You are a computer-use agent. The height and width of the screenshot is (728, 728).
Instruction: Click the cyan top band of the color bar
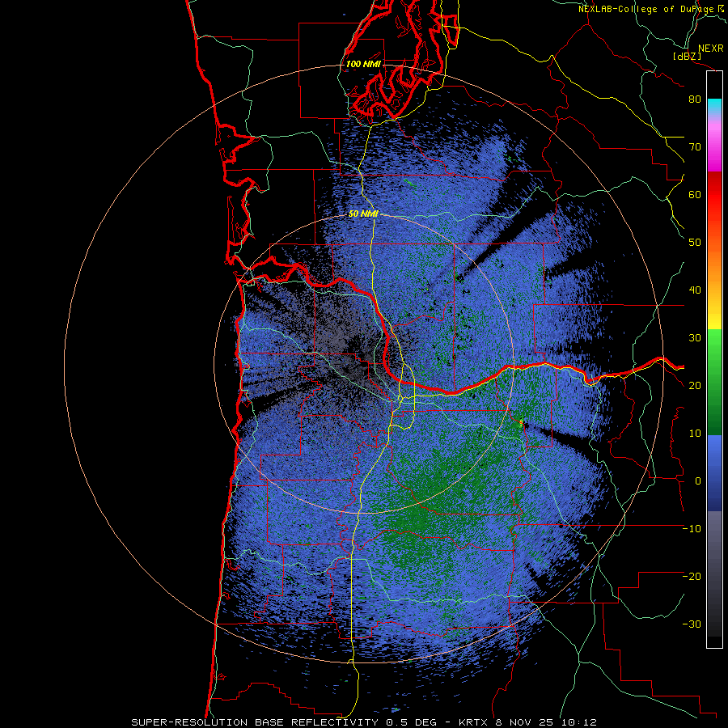coord(714,107)
